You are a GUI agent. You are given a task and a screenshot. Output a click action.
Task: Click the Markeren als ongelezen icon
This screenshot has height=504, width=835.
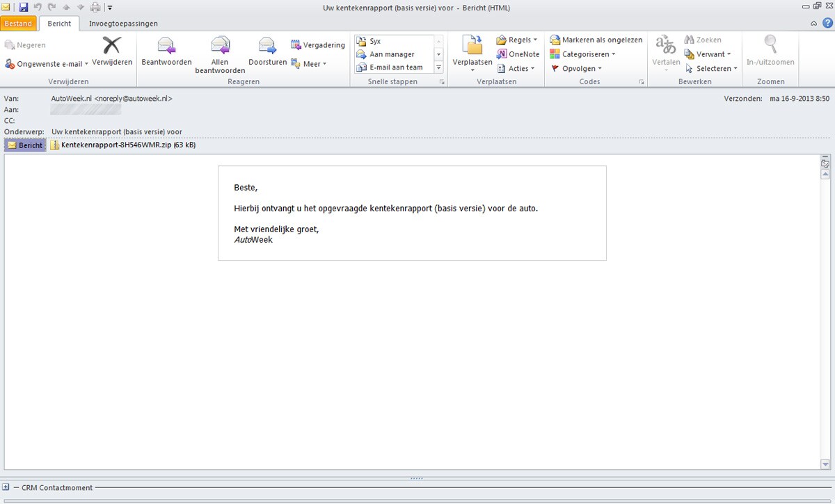pos(555,40)
